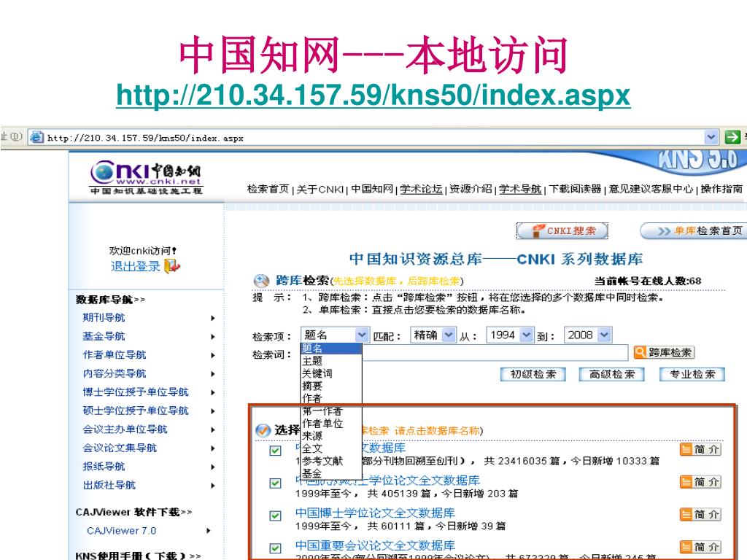Toggle checkbox for 中国重要会议论文全文数据库

pyautogui.click(x=275, y=548)
